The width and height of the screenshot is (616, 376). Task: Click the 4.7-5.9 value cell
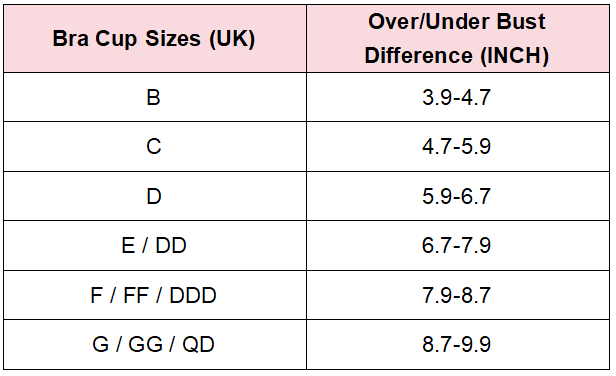[x=458, y=147]
